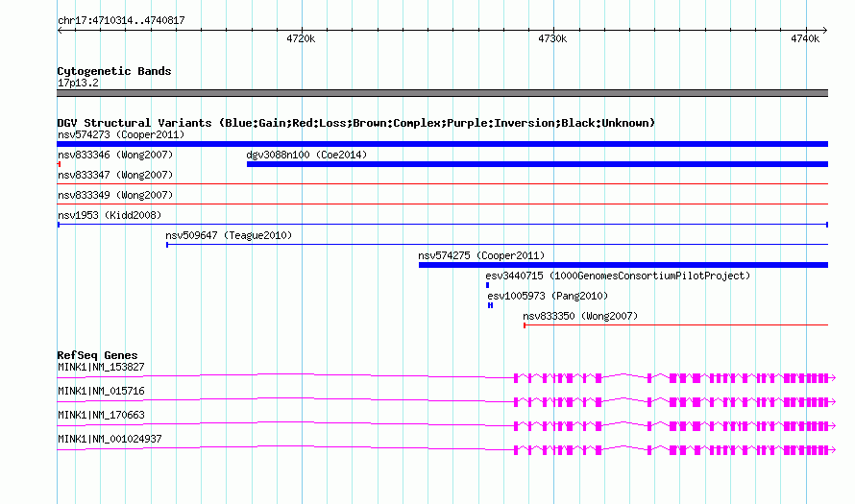Open variant nsv574275 (Cooper2011) label
The image size is (855, 504).
[481, 255]
